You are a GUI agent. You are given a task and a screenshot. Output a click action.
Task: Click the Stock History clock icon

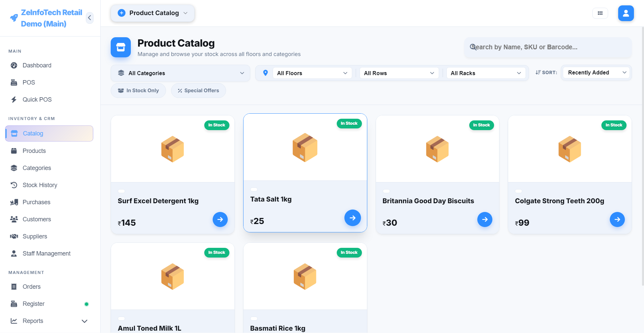click(x=14, y=185)
